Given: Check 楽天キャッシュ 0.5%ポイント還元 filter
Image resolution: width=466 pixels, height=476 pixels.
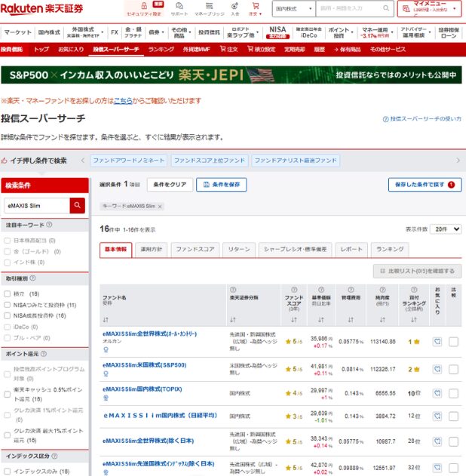Looking at the screenshot, I should click(x=8, y=395).
